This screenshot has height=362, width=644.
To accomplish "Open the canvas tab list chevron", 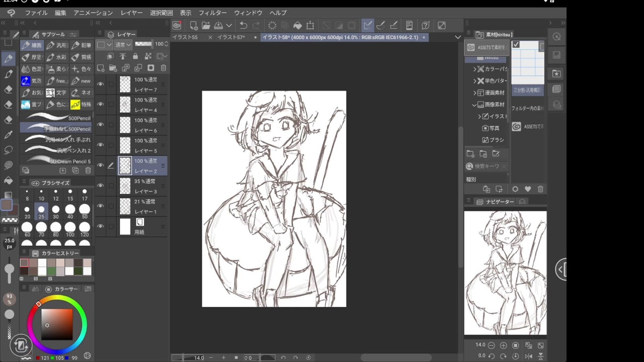I will tap(457, 37).
